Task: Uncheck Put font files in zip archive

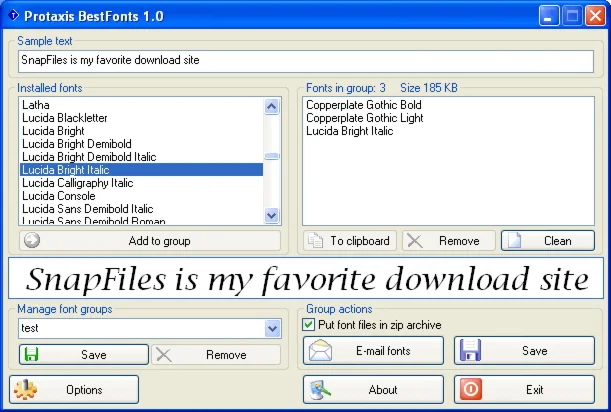Action: [308, 325]
